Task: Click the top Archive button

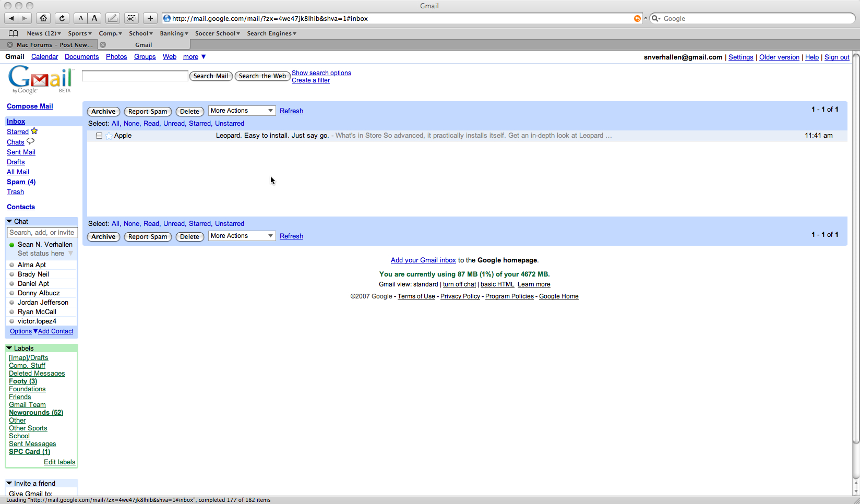Action: (x=103, y=112)
